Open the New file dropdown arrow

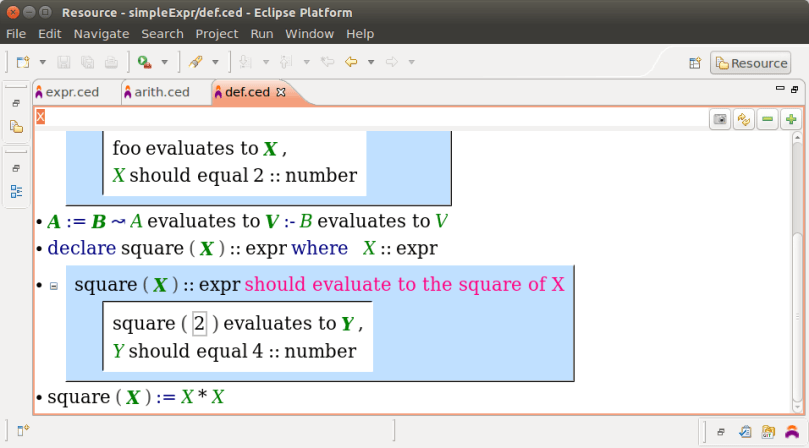coord(42,62)
